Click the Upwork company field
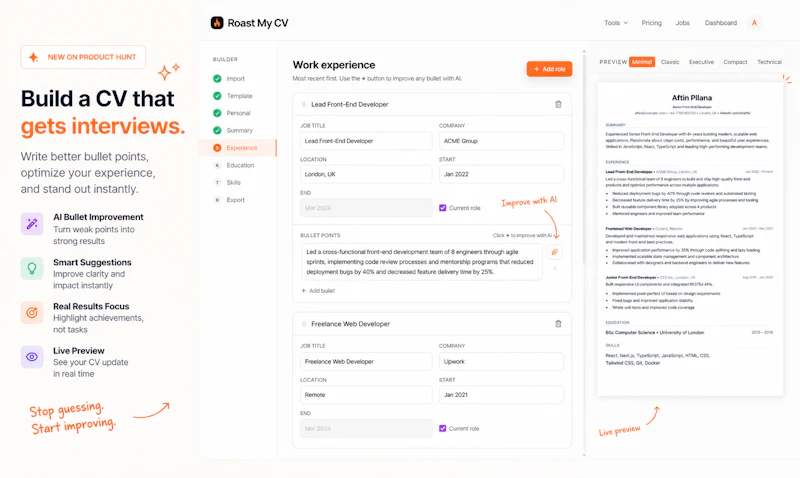Screen dimensions: 800x478 click(x=502, y=361)
